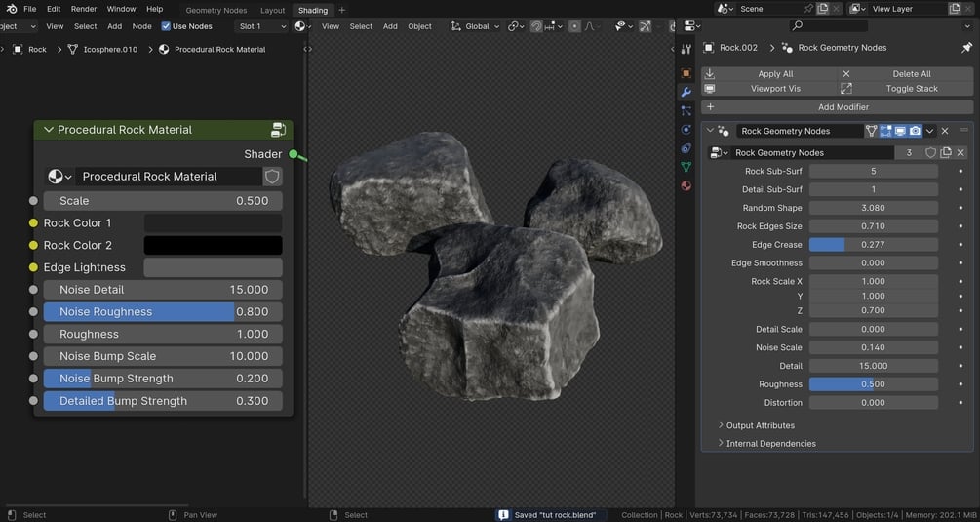Duplicate the Rock Geometry Nodes node group

click(946, 153)
